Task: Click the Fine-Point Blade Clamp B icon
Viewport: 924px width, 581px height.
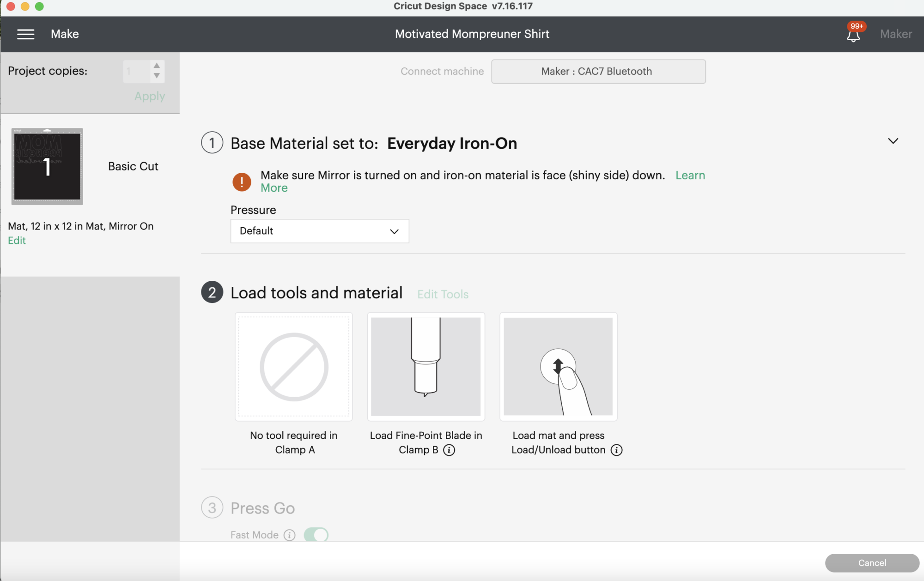Action: coord(426,367)
